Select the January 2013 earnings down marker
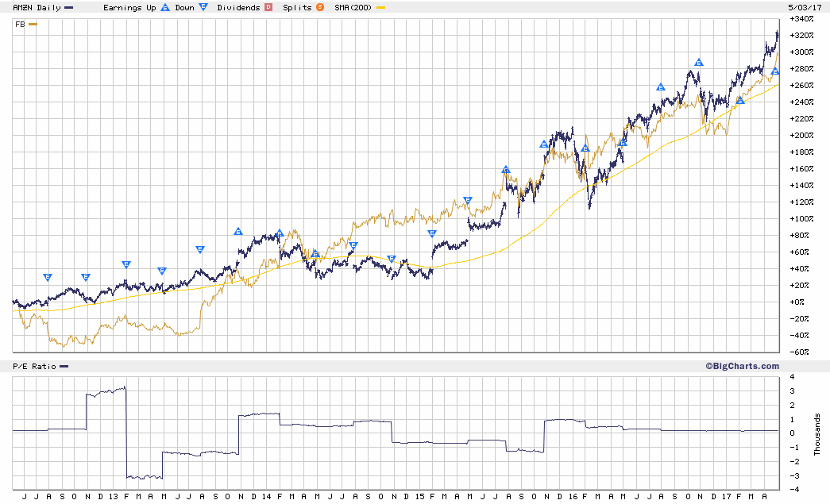This screenshot has width=830, height=504. 126,264
